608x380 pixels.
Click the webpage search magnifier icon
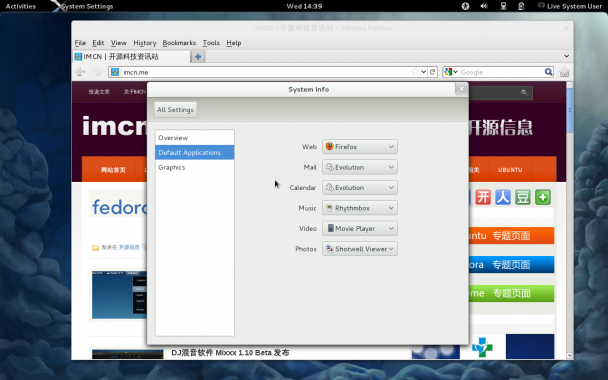[524, 92]
